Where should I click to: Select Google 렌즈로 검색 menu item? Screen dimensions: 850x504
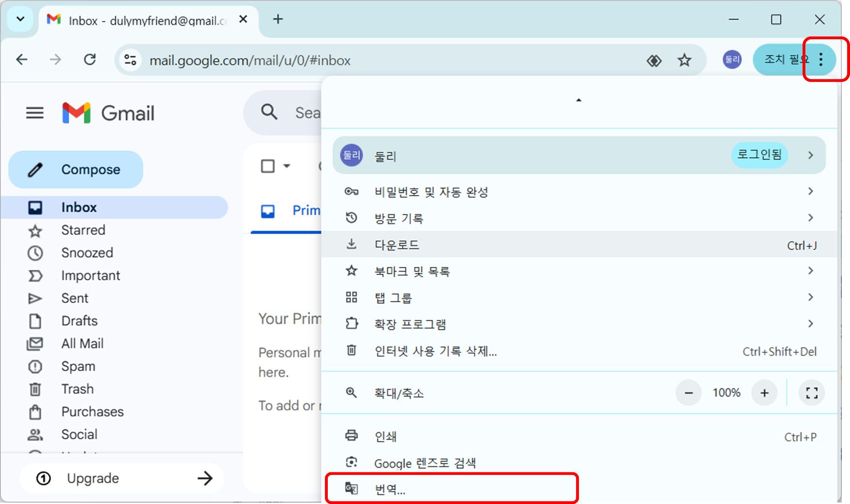point(579,463)
